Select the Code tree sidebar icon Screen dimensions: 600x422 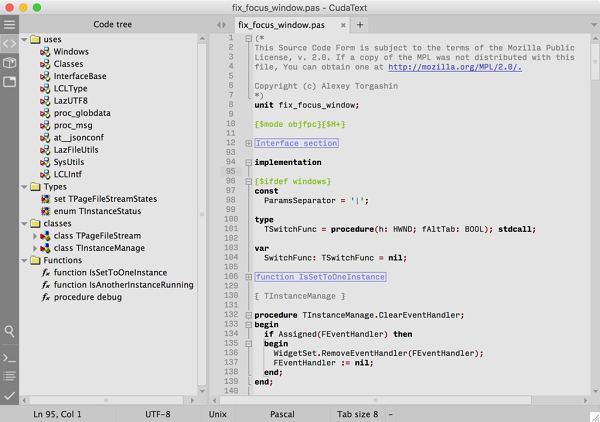[x=9, y=44]
